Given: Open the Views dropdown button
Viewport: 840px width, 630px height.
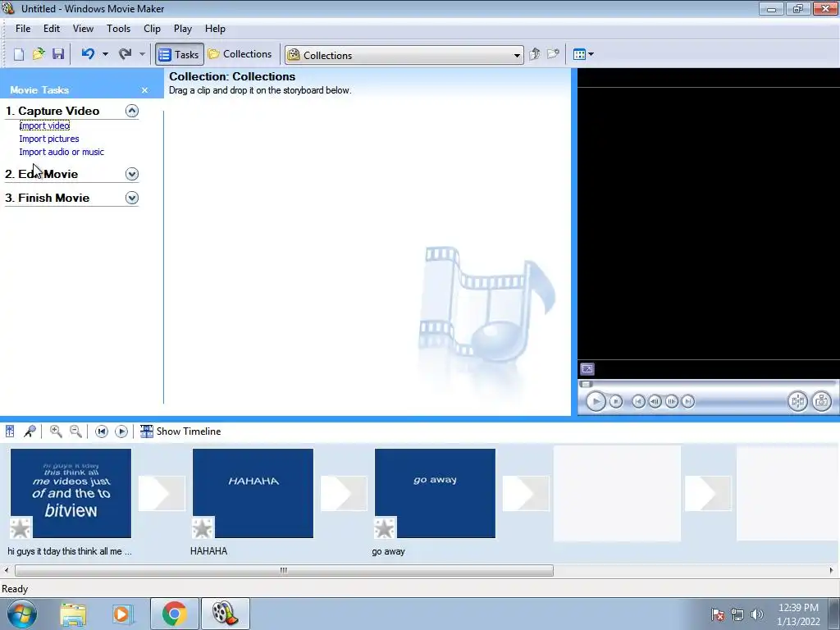Looking at the screenshot, I should pyautogui.click(x=583, y=54).
